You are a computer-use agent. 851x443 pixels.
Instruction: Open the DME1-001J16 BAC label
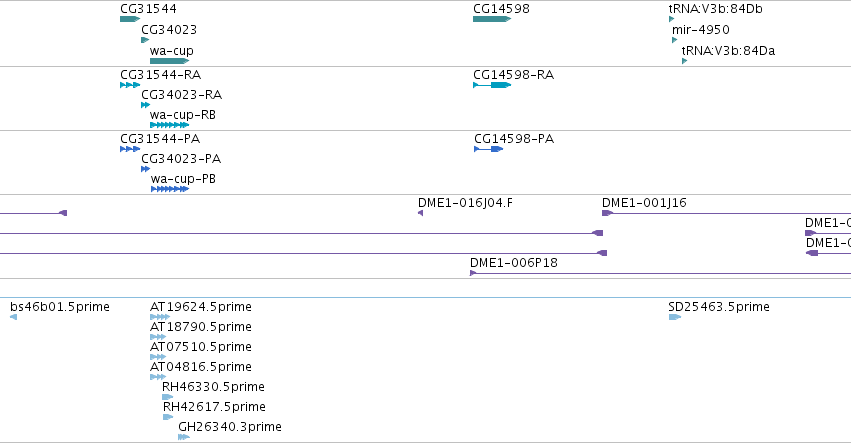(x=644, y=203)
